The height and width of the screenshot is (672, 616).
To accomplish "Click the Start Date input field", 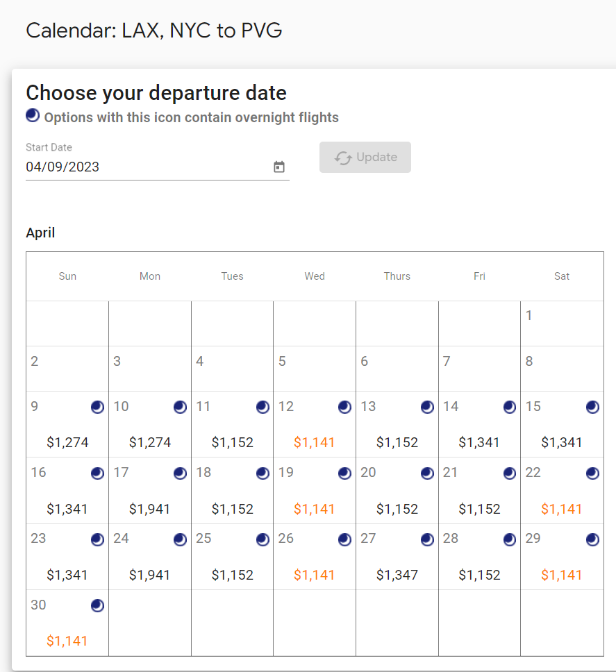I will (146, 167).
